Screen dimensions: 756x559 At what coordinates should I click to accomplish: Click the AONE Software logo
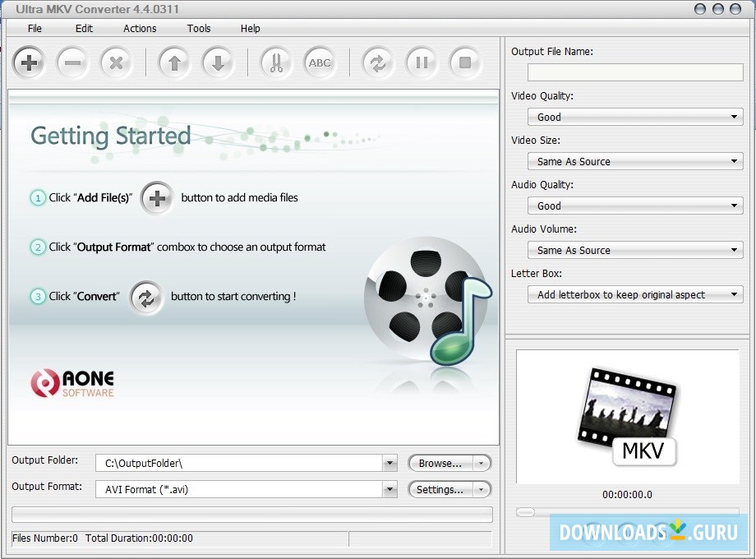[71, 383]
